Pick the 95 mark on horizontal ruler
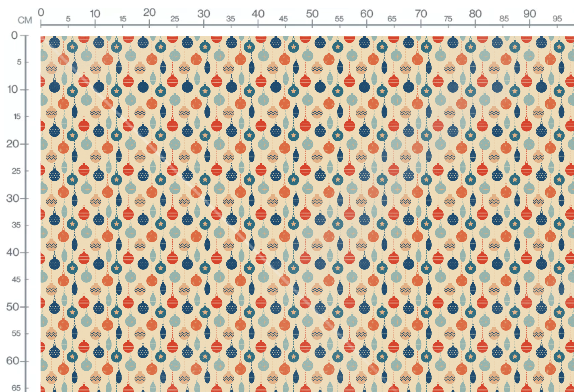The height and width of the screenshot is (392, 574). tap(557, 19)
